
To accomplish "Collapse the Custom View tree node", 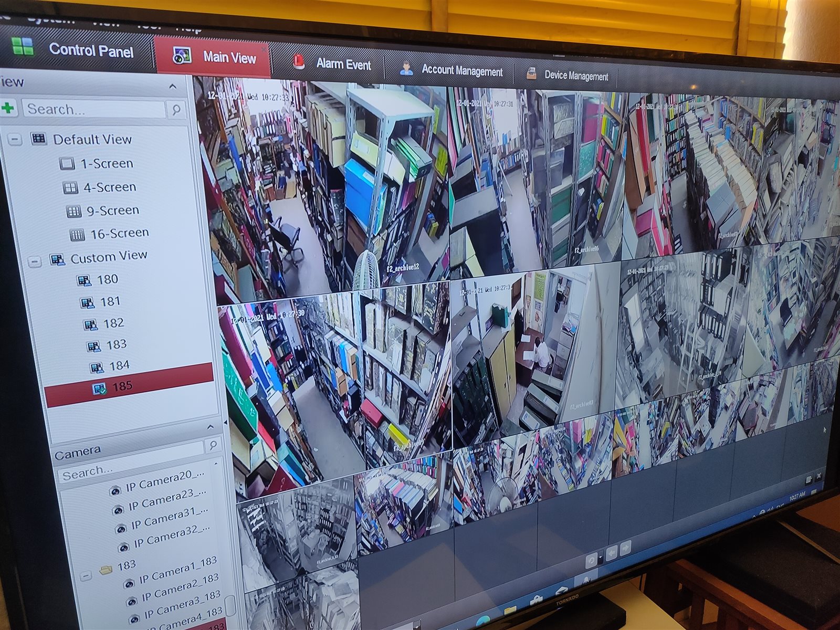I will click(35, 261).
